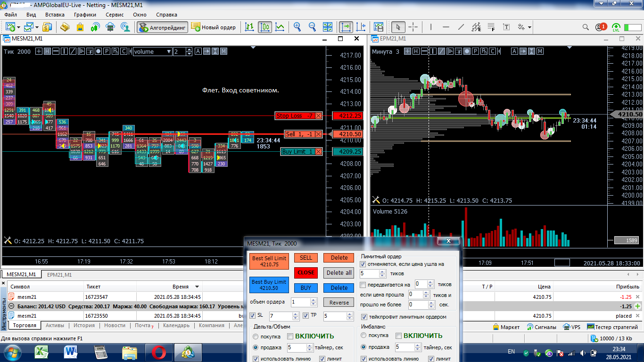Toggle chart shift from right edge
The width and height of the screenshot is (644, 362).
(x=361, y=27)
